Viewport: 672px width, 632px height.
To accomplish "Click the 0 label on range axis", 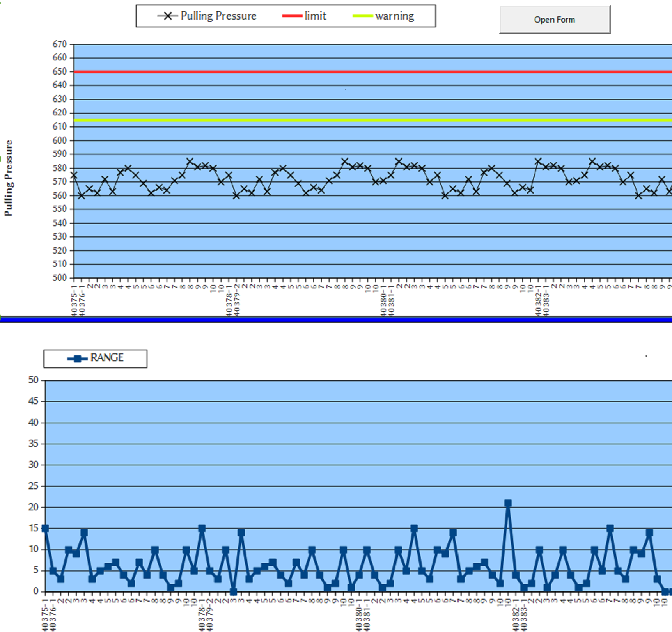I will pos(36,591).
